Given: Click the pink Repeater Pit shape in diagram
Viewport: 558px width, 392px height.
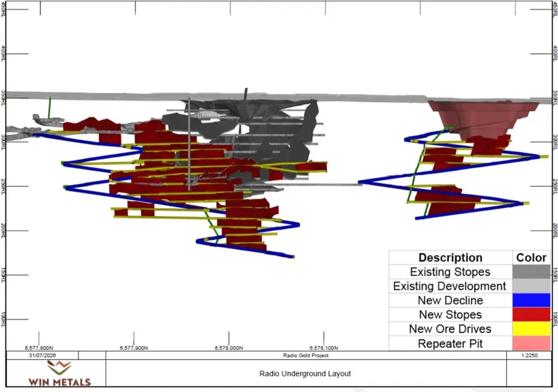Looking at the screenshot, I should click(482, 118).
